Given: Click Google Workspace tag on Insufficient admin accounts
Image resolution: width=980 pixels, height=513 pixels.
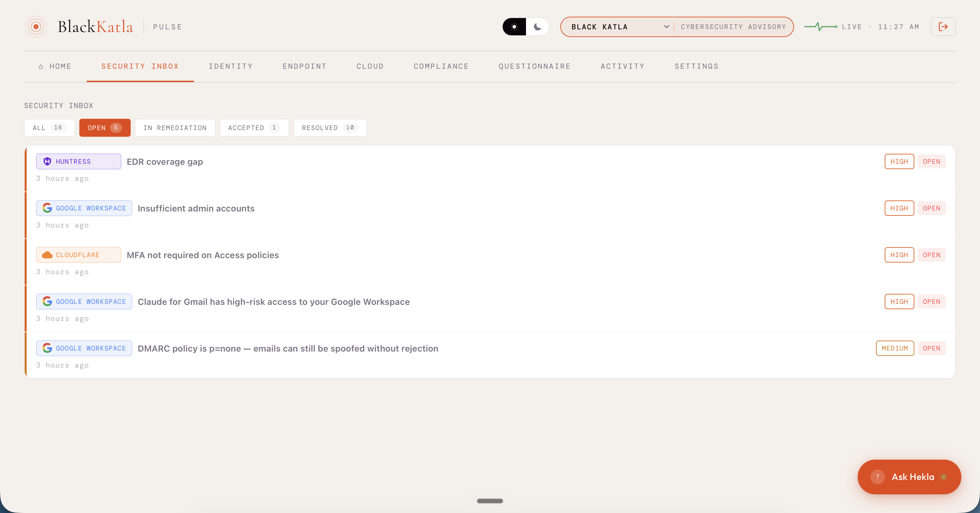Looking at the screenshot, I should (84, 208).
